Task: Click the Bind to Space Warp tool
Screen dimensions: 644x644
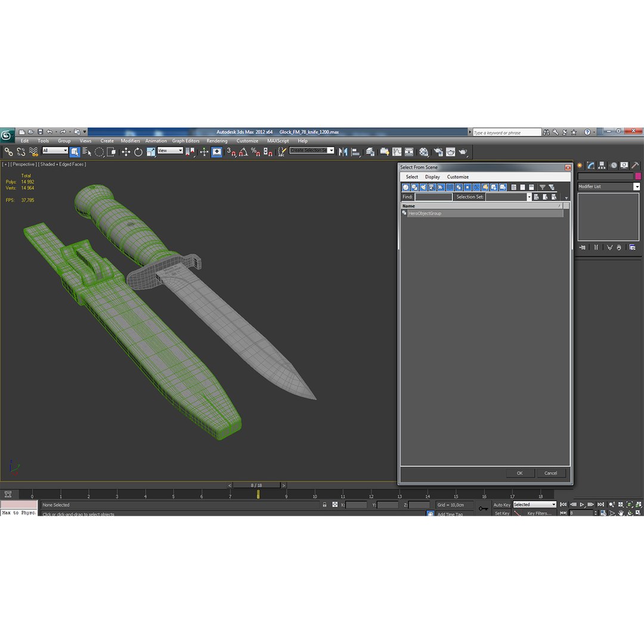Action: 33,152
